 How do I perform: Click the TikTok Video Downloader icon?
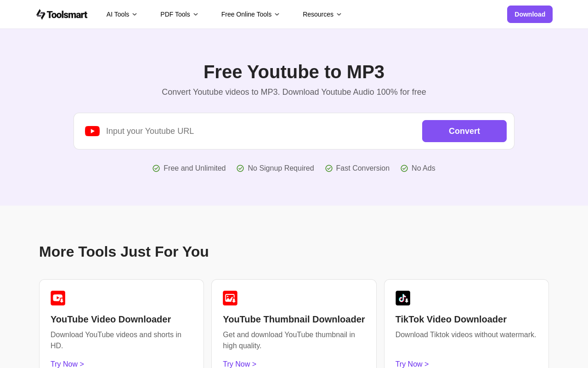tap(403, 298)
